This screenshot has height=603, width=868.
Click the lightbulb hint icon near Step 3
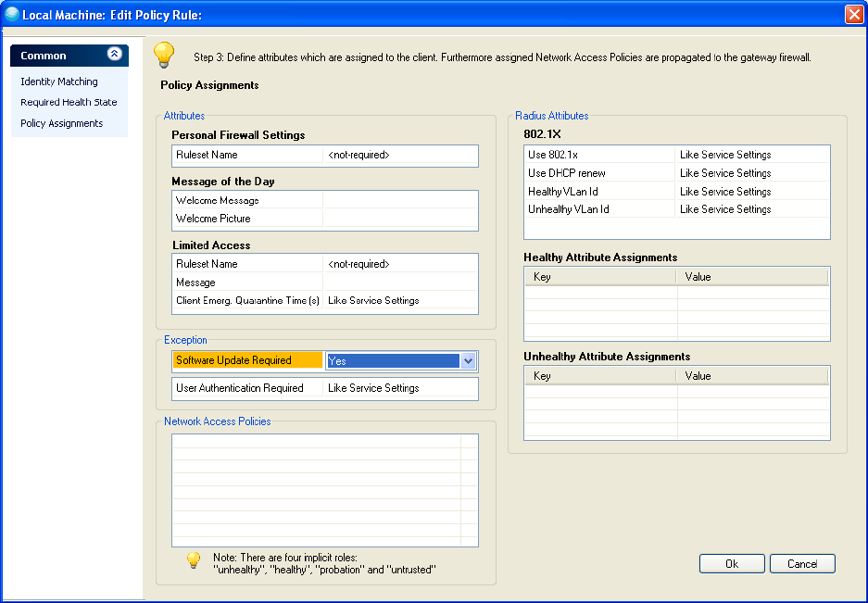164,55
